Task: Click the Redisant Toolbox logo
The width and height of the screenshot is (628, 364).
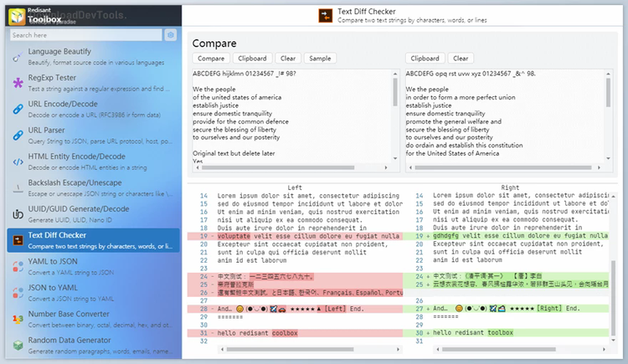Action: 17,17
